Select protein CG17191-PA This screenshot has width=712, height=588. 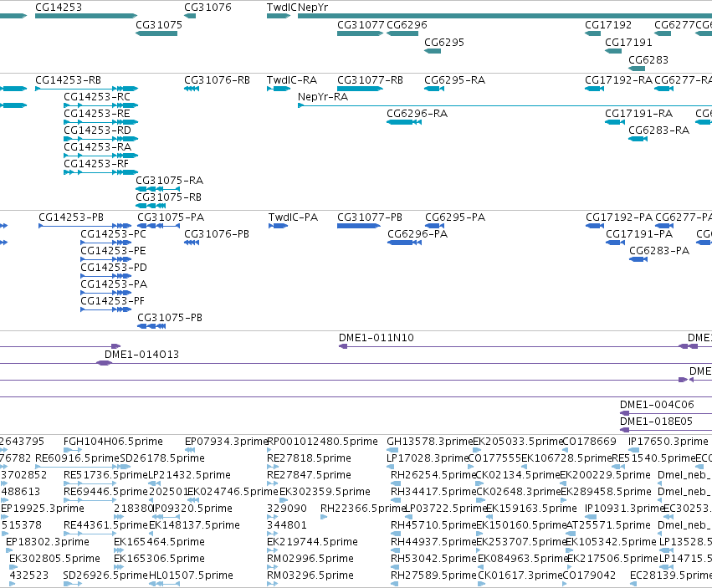[639, 234]
